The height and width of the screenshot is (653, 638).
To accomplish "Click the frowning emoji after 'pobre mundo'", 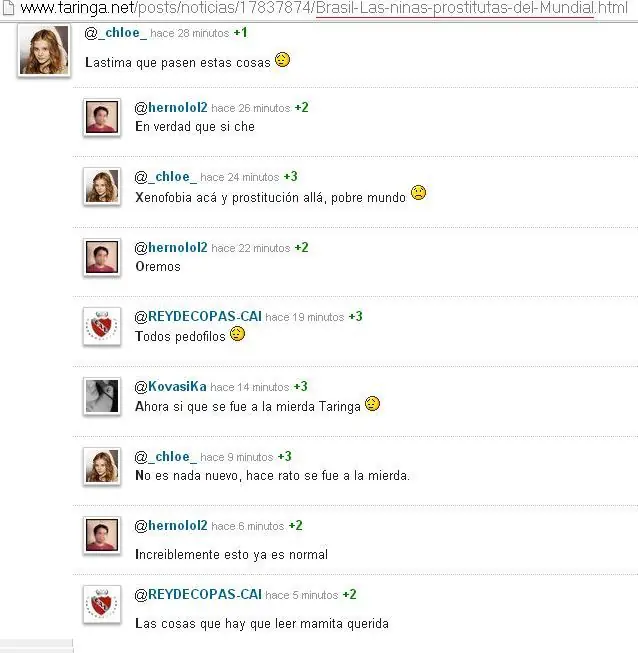I will tap(419, 193).
